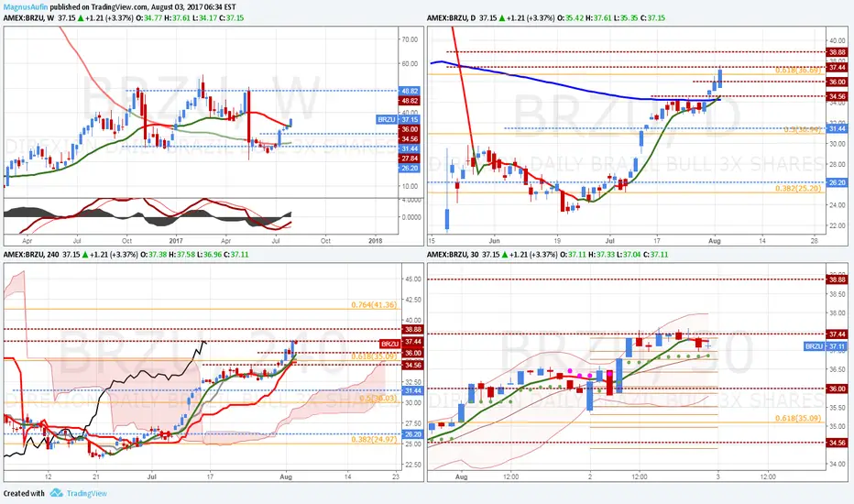Click the 31.44 blue label on weekly chart
This screenshot has width=854, height=504.
point(409,148)
